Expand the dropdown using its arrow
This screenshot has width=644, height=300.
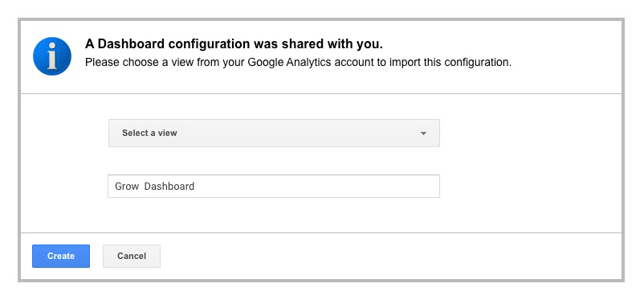point(423,134)
